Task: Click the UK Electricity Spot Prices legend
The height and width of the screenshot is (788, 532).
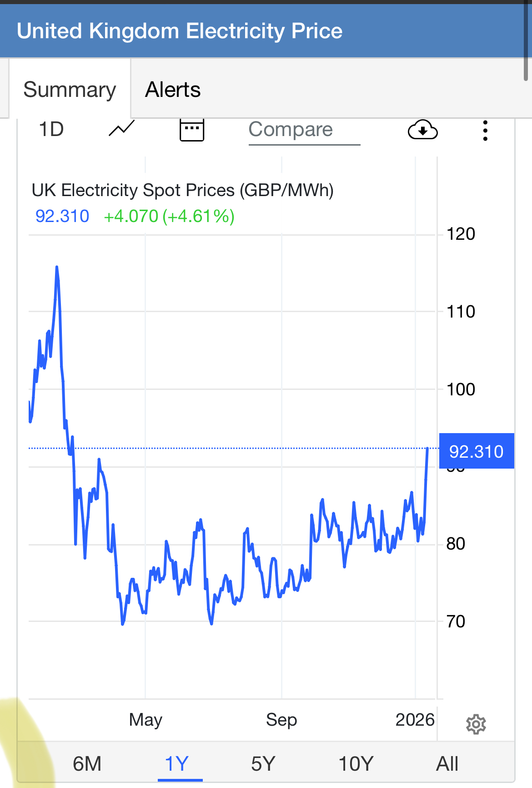Action: coord(182,190)
